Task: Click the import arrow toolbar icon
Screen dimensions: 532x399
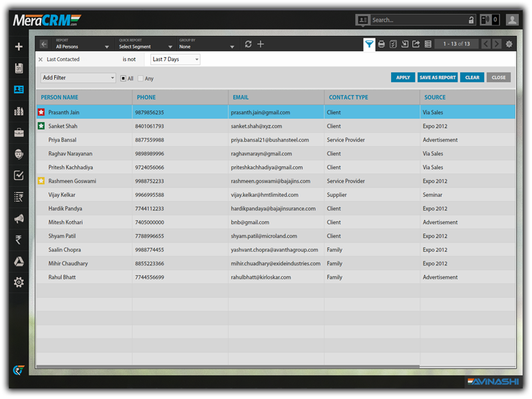Action: [405, 44]
